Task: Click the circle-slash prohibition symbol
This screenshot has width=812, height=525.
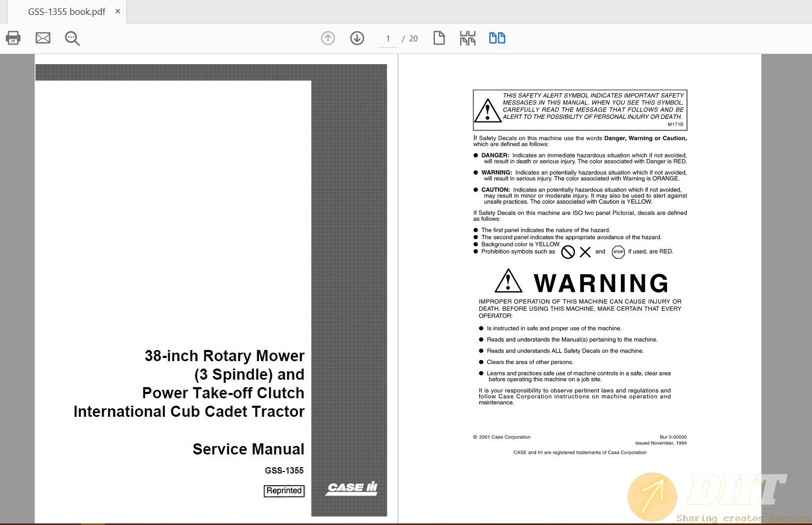Action: [568, 252]
